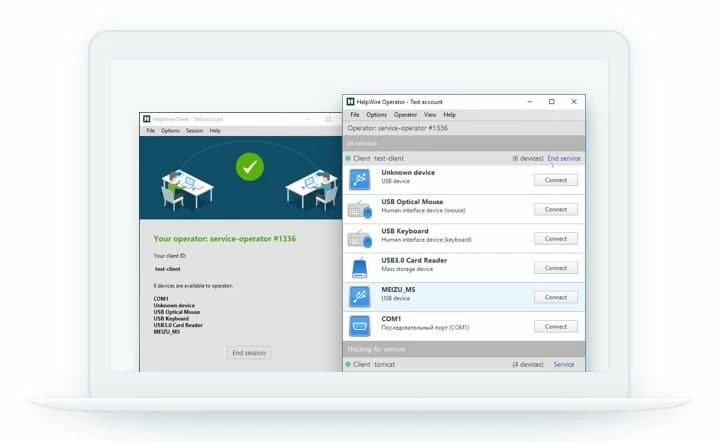Viewport: 720px width, 442px height.
Task: Click the USB Optical Mouse icon
Action: [x=360, y=209]
